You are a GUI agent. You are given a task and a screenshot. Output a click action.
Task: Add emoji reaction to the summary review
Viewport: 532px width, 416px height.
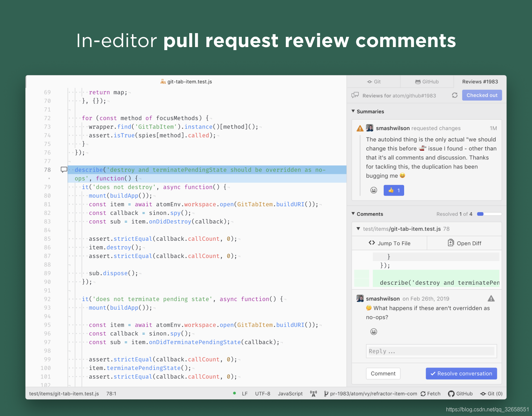(x=374, y=190)
